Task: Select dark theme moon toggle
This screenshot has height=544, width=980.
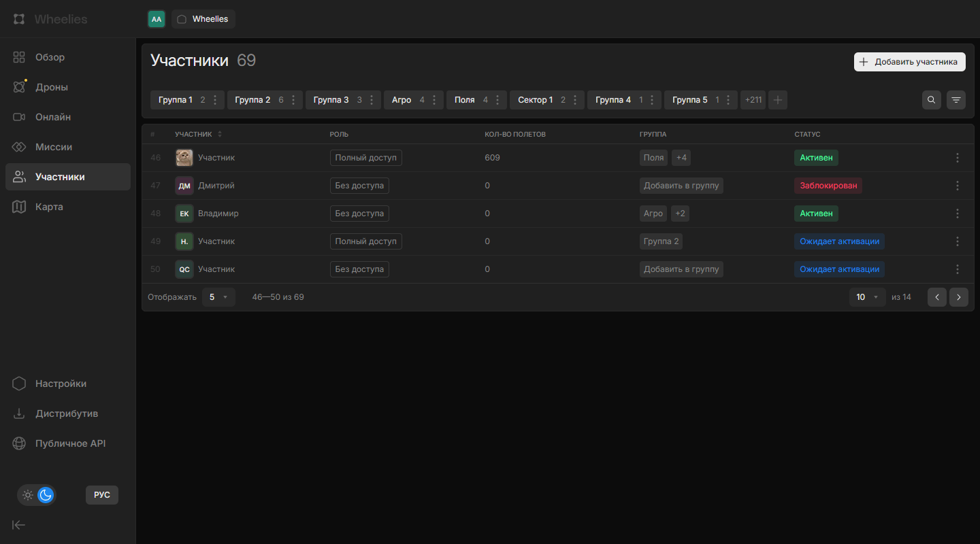Action: pos(46,495)
